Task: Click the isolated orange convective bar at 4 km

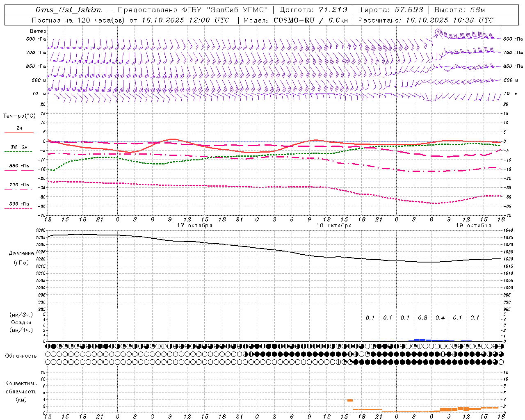Action: [350, 400]
